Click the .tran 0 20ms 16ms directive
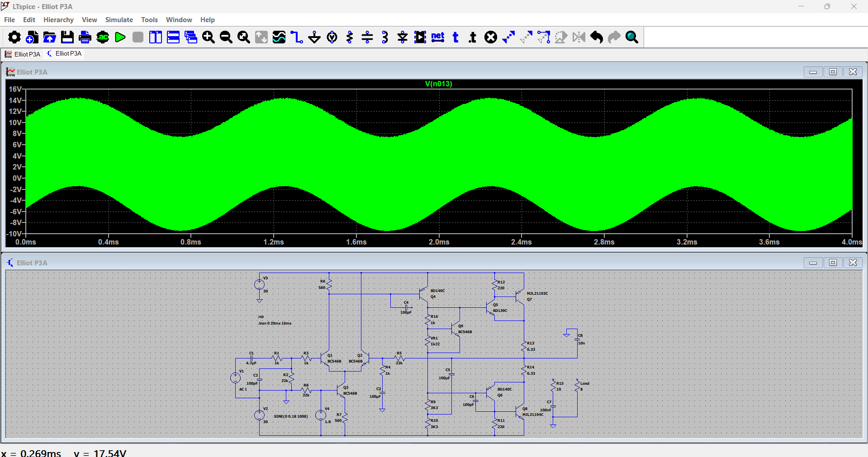 click(275, 323)
